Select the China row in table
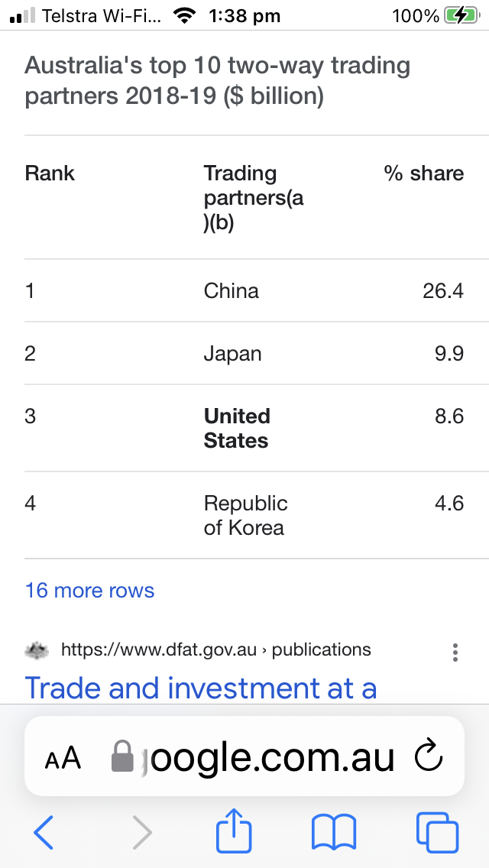The width and height of the screenshot is (489, 868). point(244,290)
